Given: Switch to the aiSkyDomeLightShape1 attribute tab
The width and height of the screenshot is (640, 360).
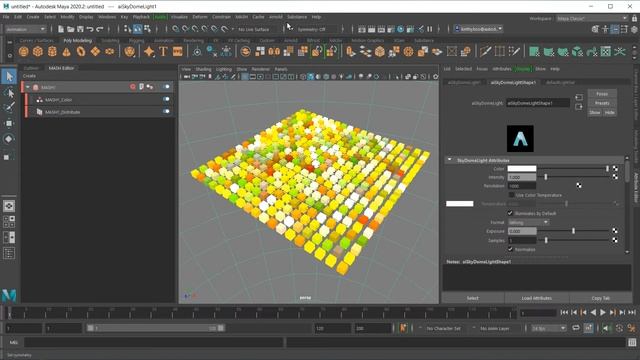Looking at the screenshot, I should [x=513, y=82].
